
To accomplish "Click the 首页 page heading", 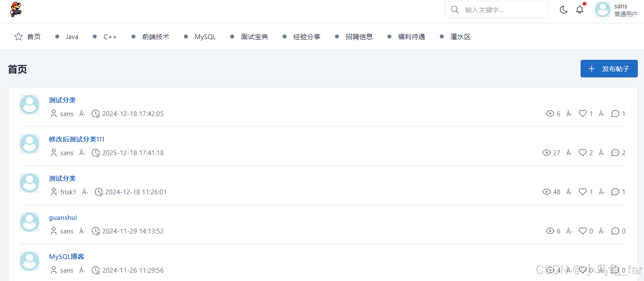I will tap(18, 69).
